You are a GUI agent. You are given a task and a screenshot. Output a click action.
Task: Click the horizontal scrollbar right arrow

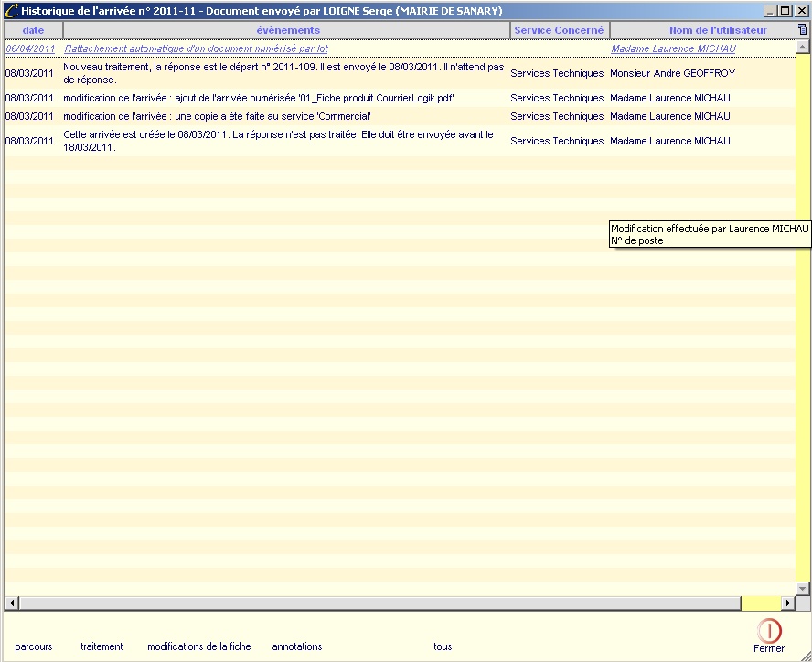click(788, 603)
